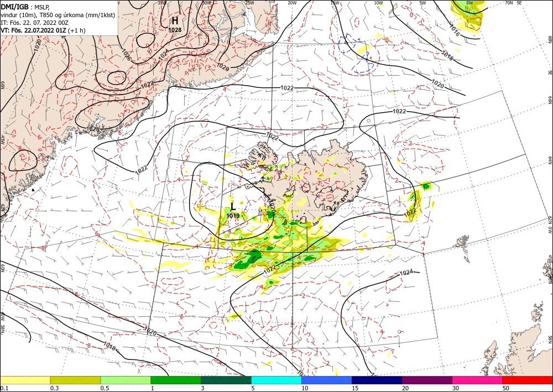Click the DMI/IGB chart title
Viewport: 553px width, 392px height.
(x=15, y=6)
